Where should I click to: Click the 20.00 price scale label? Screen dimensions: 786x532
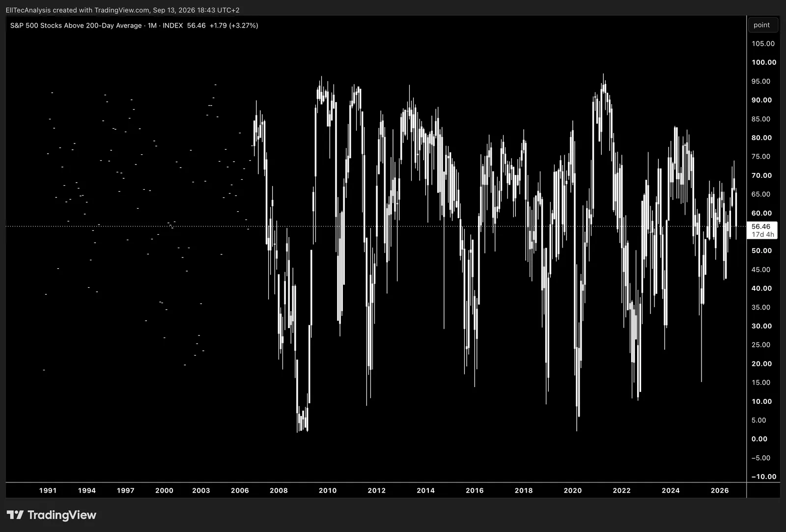pyautogui.click(x=761, y=364)
